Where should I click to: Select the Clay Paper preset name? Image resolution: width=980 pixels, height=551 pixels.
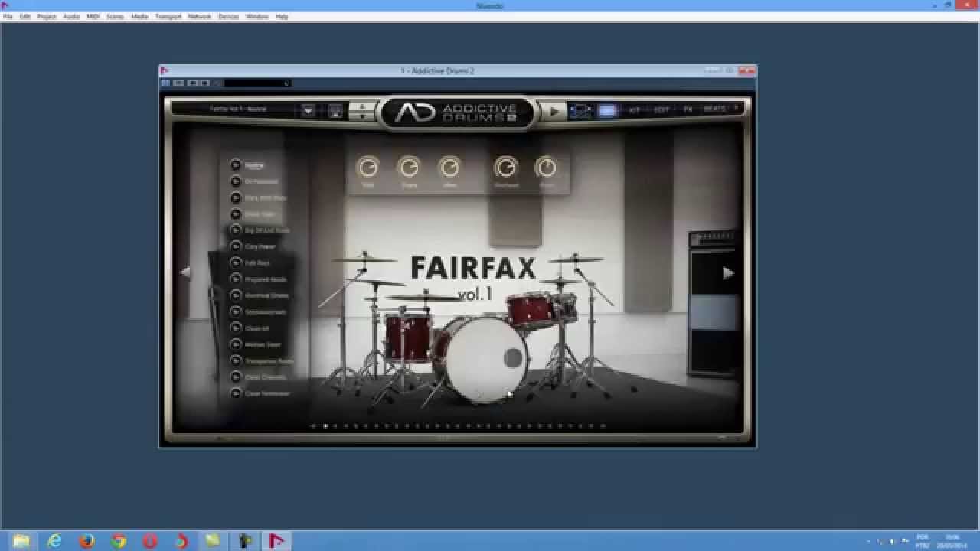tap(260, 247)
